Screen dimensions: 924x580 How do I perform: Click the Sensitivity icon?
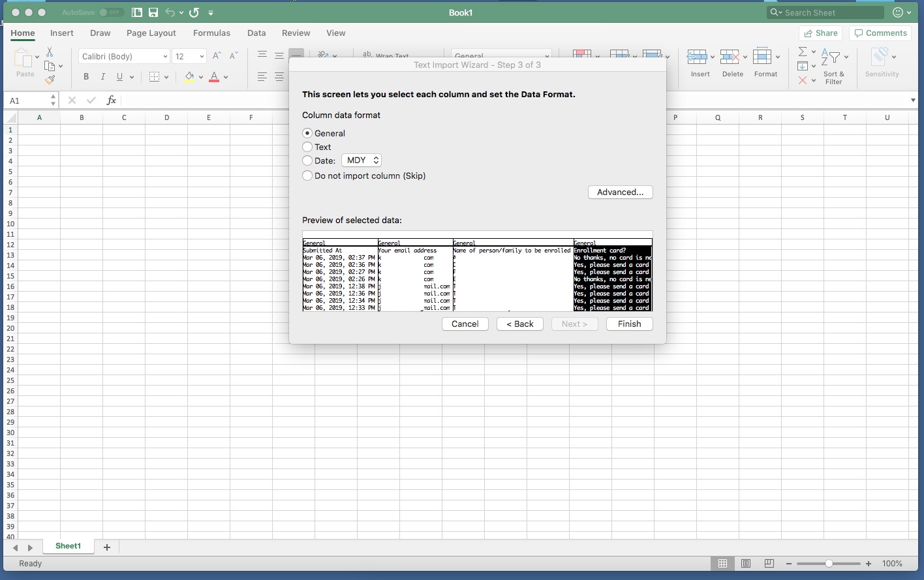[x=880, y=57]
